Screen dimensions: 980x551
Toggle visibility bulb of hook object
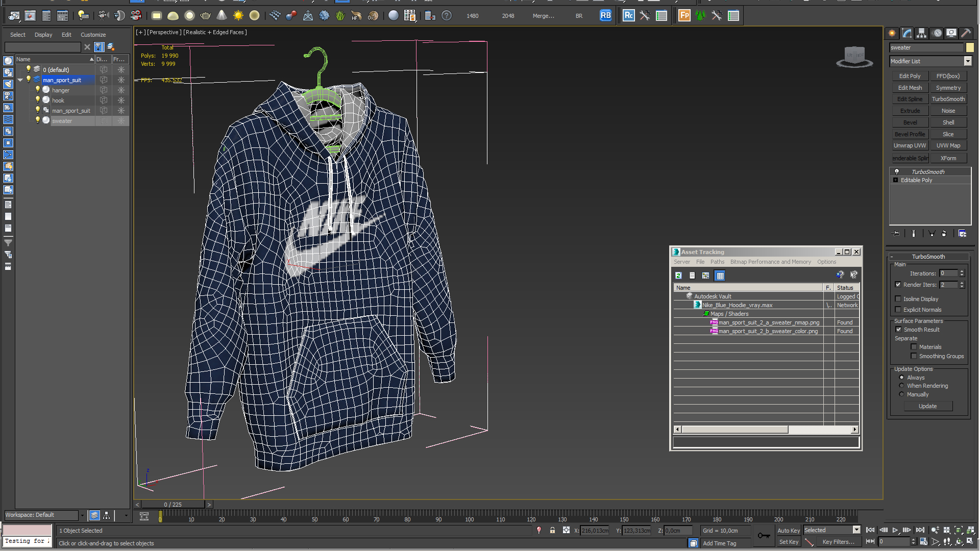coord(37,100)
